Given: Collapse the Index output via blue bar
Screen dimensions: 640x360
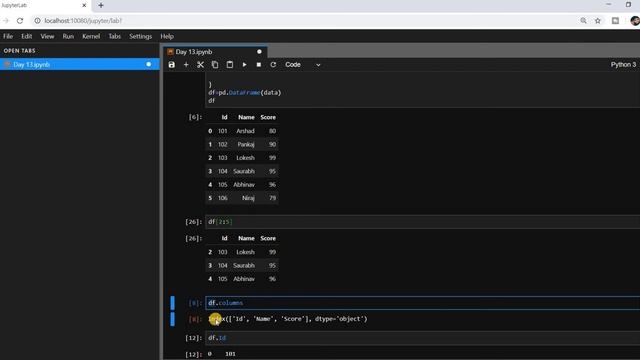Looking at the screenshot, I should coord(173,319).
